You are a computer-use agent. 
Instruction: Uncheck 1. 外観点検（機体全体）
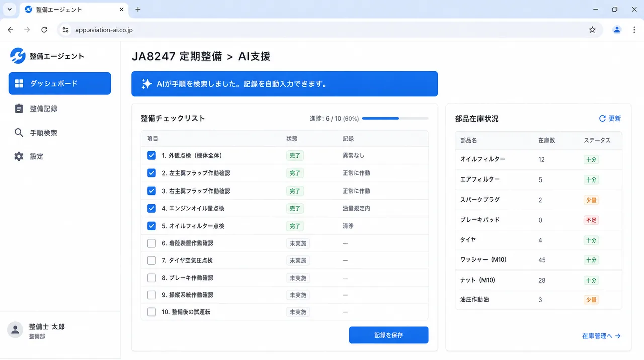(151, 156)
